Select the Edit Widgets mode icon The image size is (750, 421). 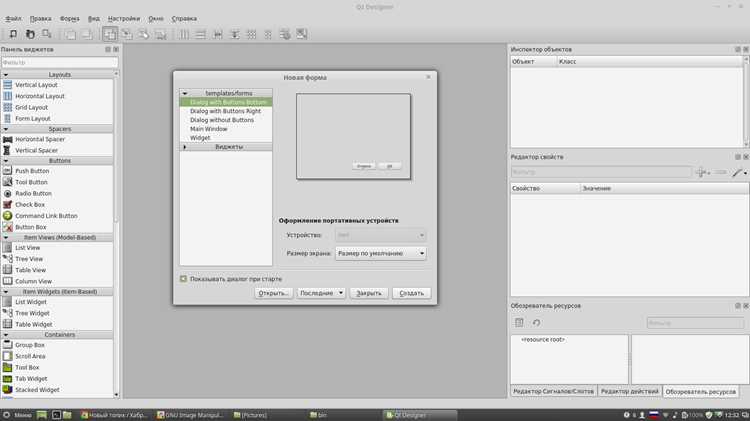click(x=110, y=34)
